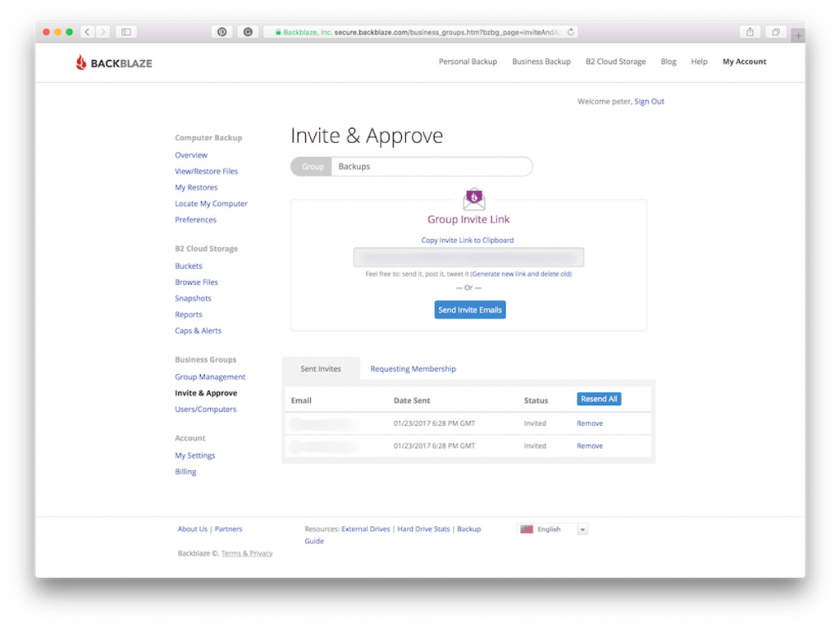The height and width of the screenshot is (627, 840).
Task: Switch to the Sent Invites tab
Action: (321, 368)
